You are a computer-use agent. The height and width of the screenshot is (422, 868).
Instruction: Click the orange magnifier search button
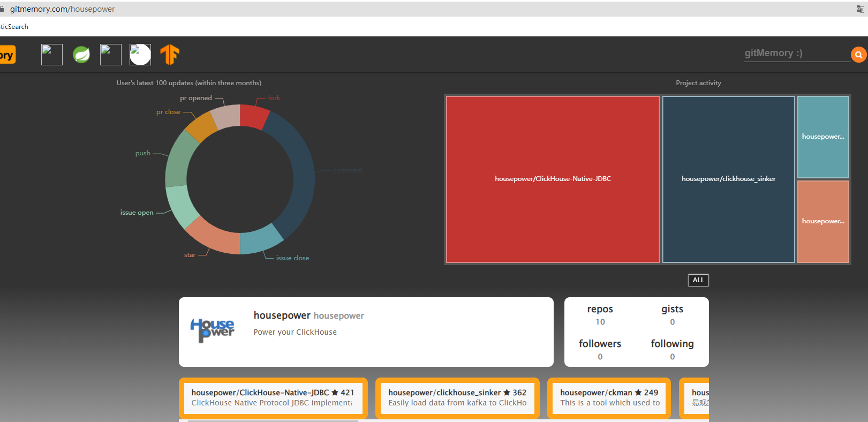858,55
